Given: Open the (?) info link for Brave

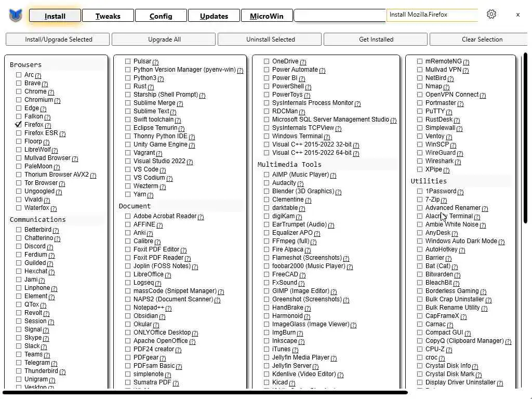Looking at the screenshot, I should (45, 84).
